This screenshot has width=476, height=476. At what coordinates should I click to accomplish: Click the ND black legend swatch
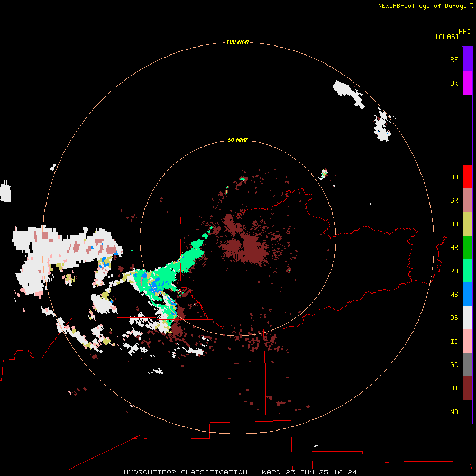point(467,411)
